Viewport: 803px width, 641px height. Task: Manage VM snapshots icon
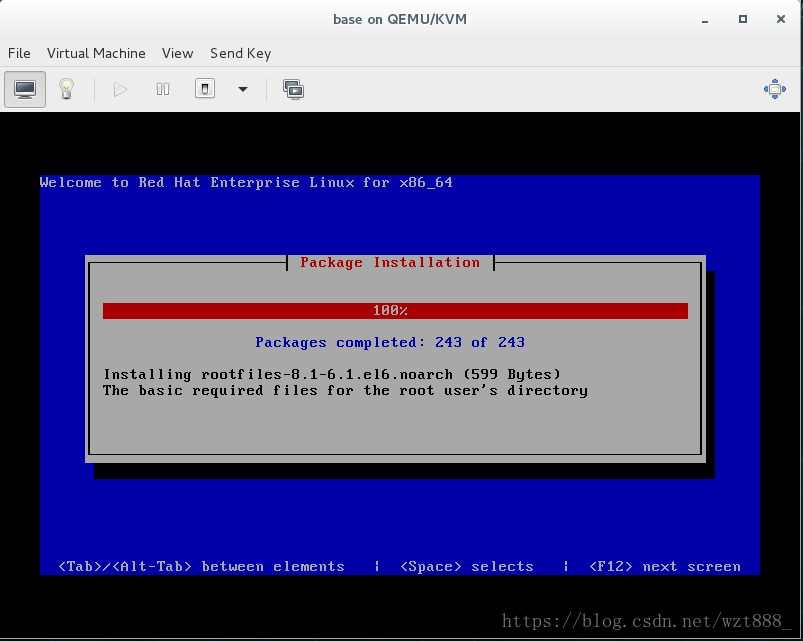coord(293,90)
